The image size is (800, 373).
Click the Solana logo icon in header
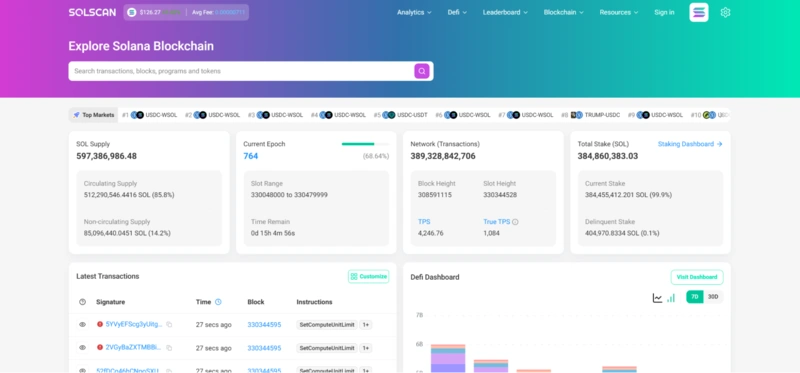coord(698,12)
